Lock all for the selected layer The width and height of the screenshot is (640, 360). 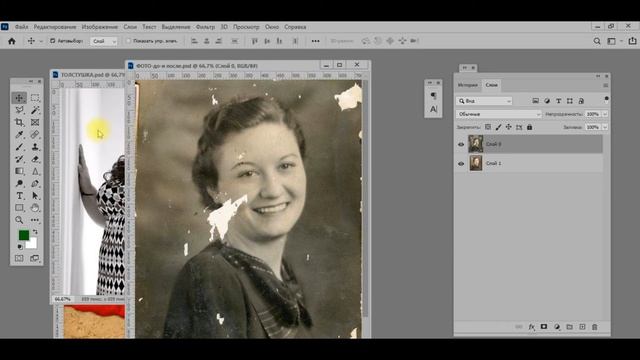click(529, 127)
